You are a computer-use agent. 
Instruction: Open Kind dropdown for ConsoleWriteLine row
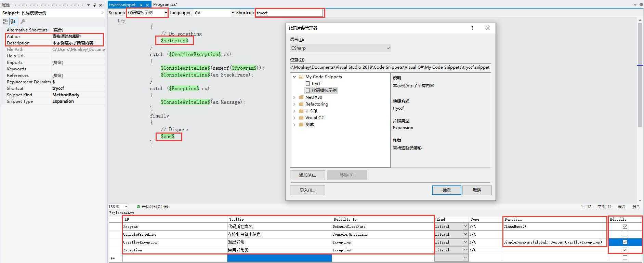coord(465,234)
